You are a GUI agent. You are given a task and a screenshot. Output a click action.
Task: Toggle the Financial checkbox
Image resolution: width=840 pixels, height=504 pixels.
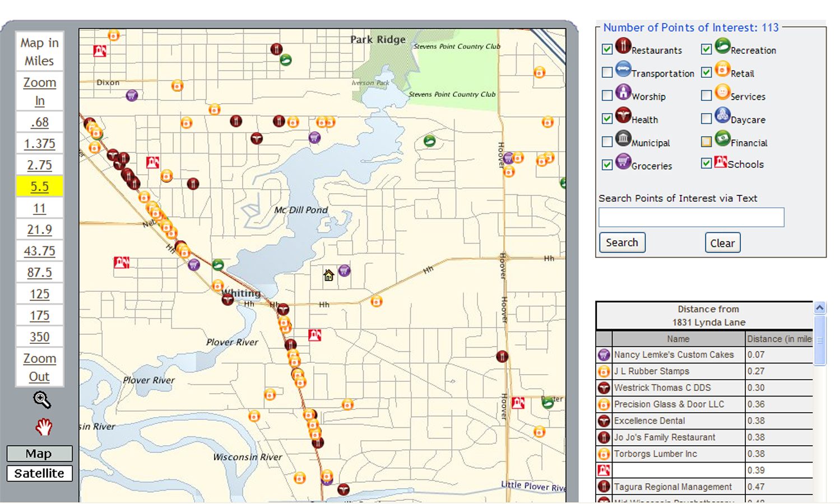click(x=706, y=142)
